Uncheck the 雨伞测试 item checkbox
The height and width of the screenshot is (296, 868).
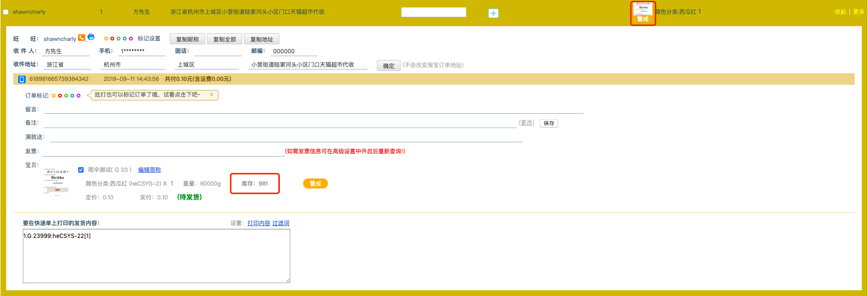pos(81,170)
